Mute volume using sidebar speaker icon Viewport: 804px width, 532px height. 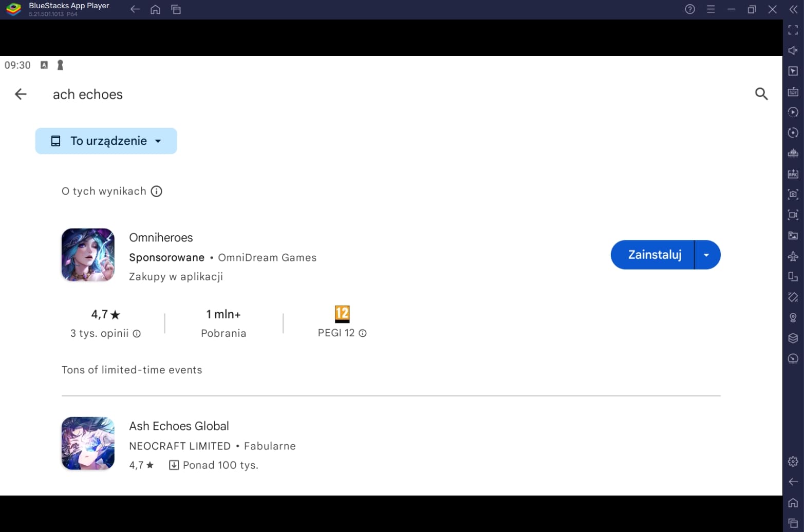coord(793,50)
